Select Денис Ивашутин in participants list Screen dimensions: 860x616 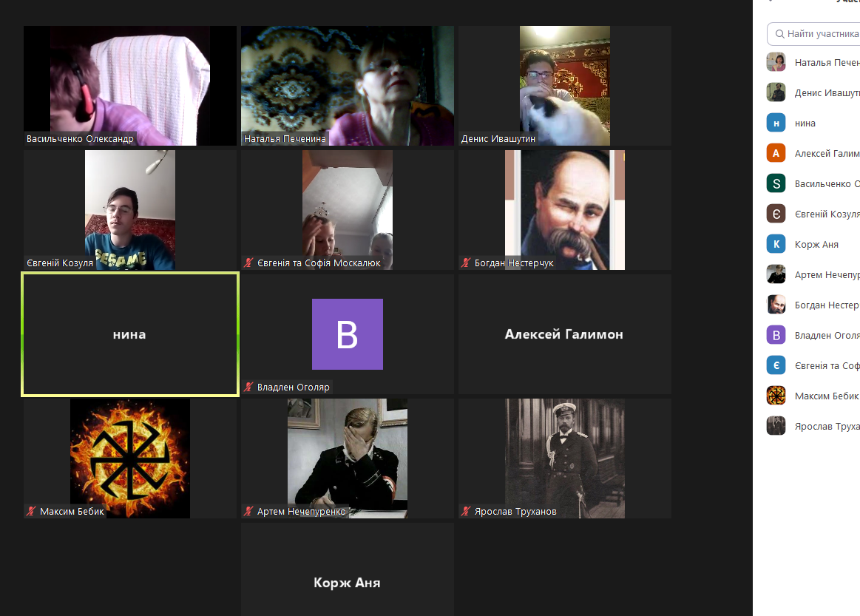coord(813,92)
